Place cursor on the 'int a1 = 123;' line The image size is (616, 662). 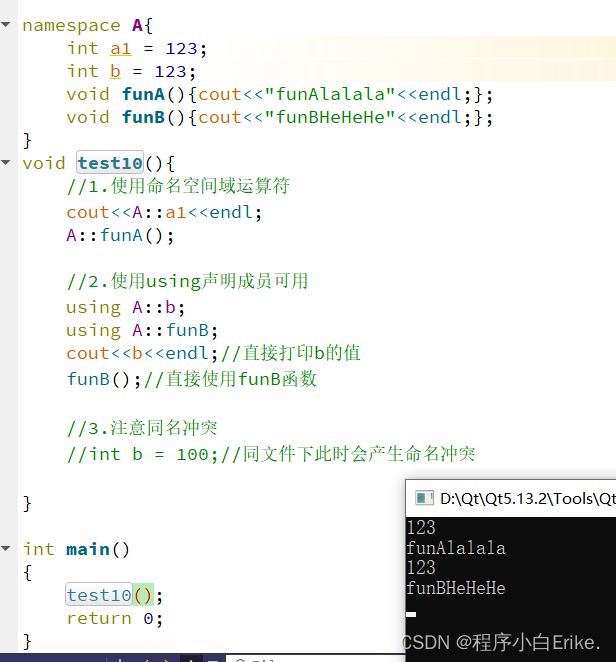pos(136,48)
